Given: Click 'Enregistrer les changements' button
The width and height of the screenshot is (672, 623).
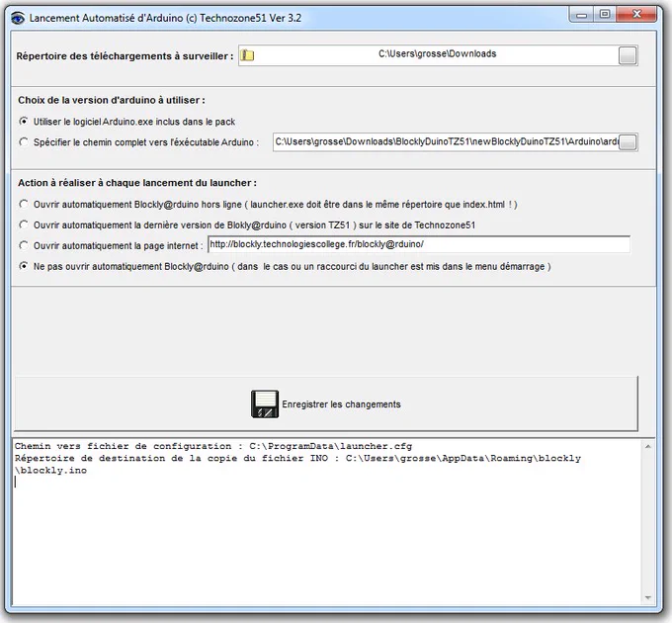Looking at the screenshot, I should point(326,403).
